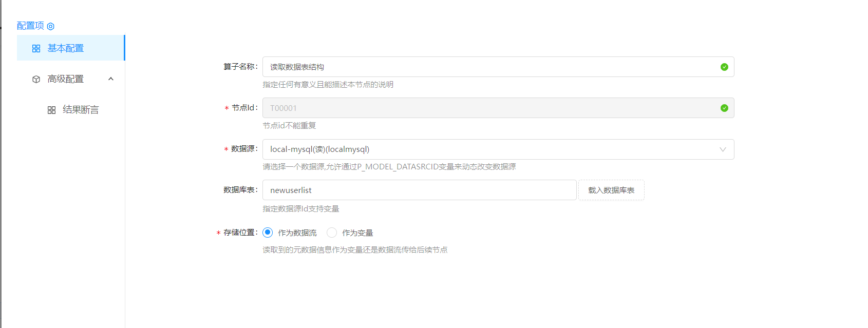Click green checkmark in 算子名称 field
868x328 pixels.
click(724, 67)
